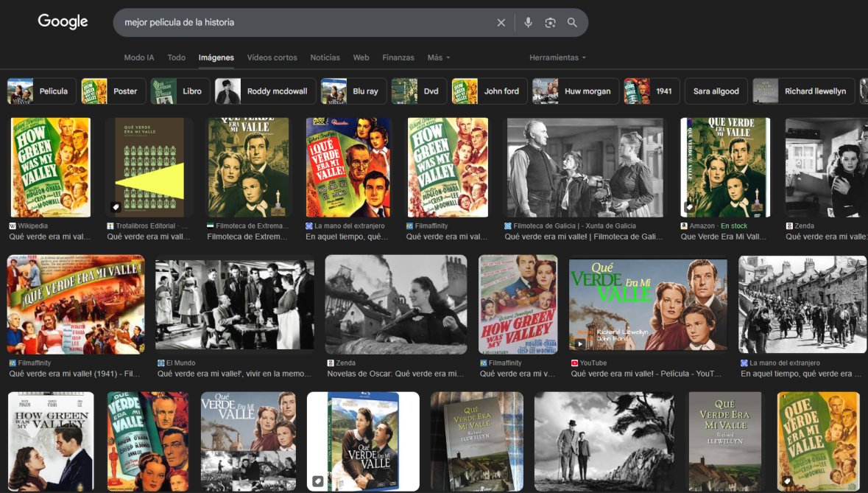
Task: Click 'Qué verde era mi valle! - Película - YouT...' title
Action: pyautogui.click(x=646, y=374)
